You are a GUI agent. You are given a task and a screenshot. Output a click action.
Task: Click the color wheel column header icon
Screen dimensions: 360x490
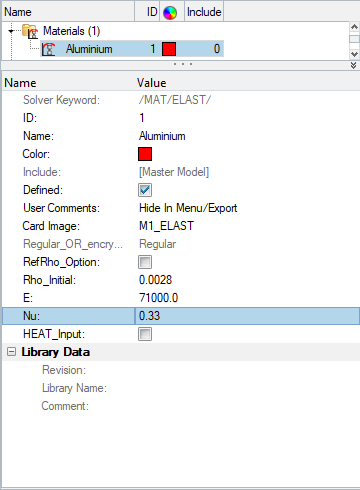click(x=170, y=13)
